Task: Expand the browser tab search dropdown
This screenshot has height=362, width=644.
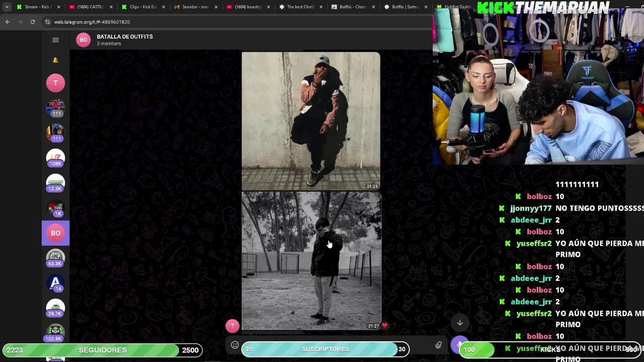Action: click(x=7, y=7)
